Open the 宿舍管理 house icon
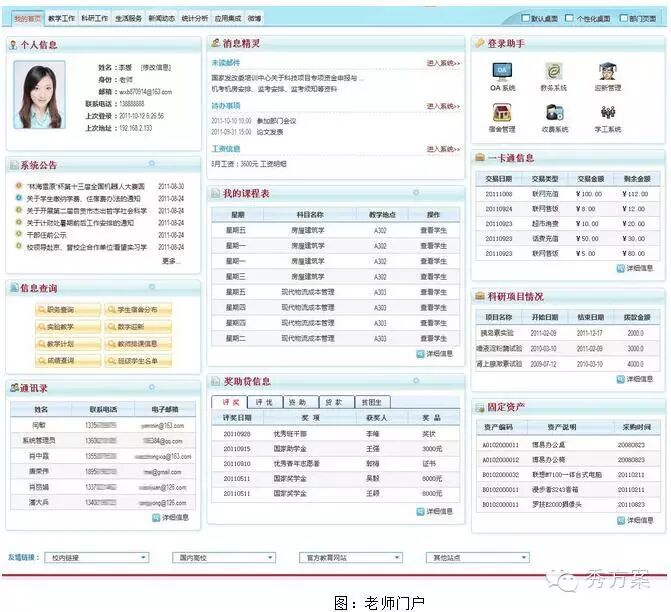The height and width of the screenshot is (612, 671). coord(502,113)
